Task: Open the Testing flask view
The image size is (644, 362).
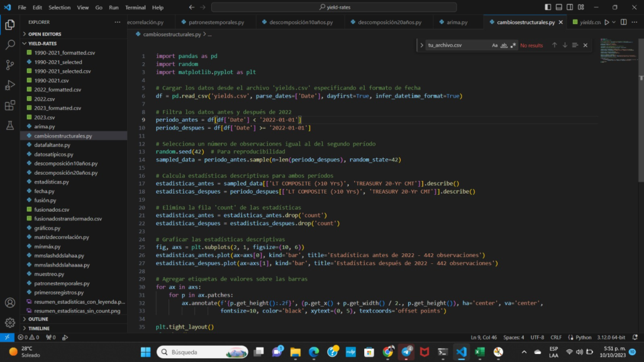Action: 10,126
